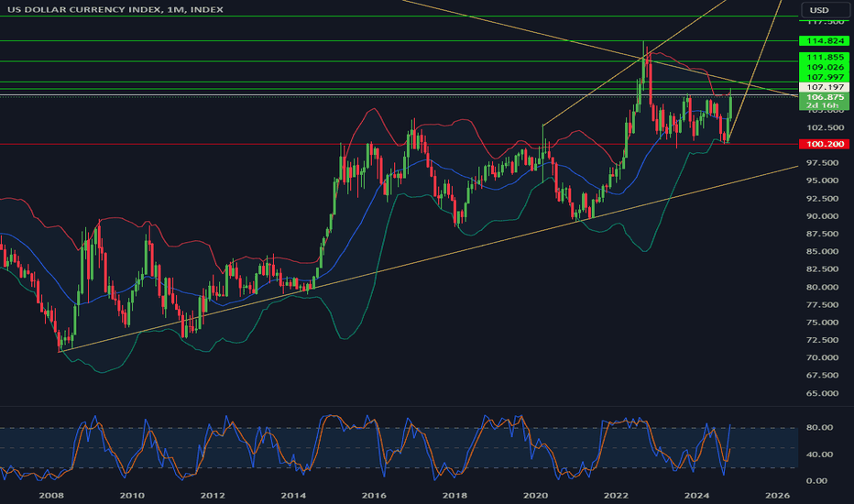Viewport: 854px width, 504px height.
Task: Click the 2018 time axis label
Action: pos(454,495)
